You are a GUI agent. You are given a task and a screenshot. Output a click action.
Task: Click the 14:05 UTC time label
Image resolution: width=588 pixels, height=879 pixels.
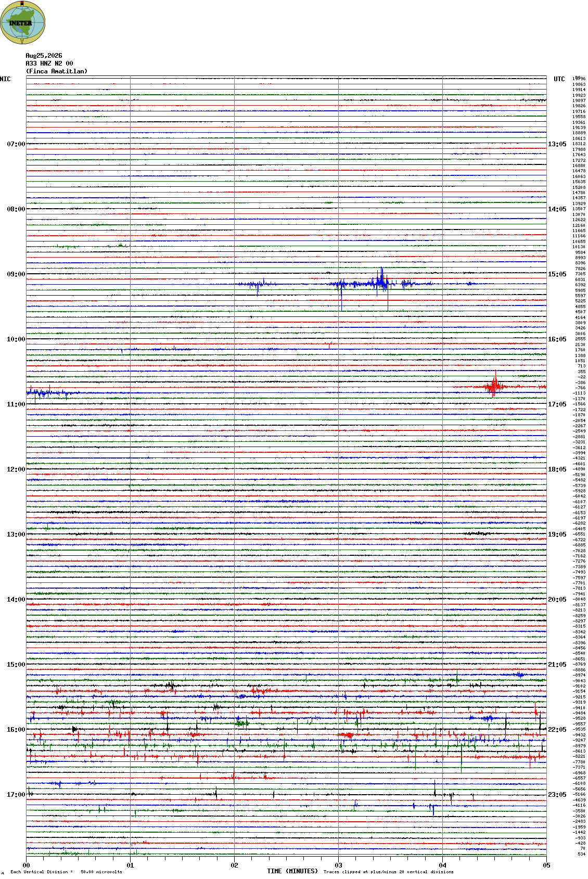pyautogui.click(x=557, y=209)
